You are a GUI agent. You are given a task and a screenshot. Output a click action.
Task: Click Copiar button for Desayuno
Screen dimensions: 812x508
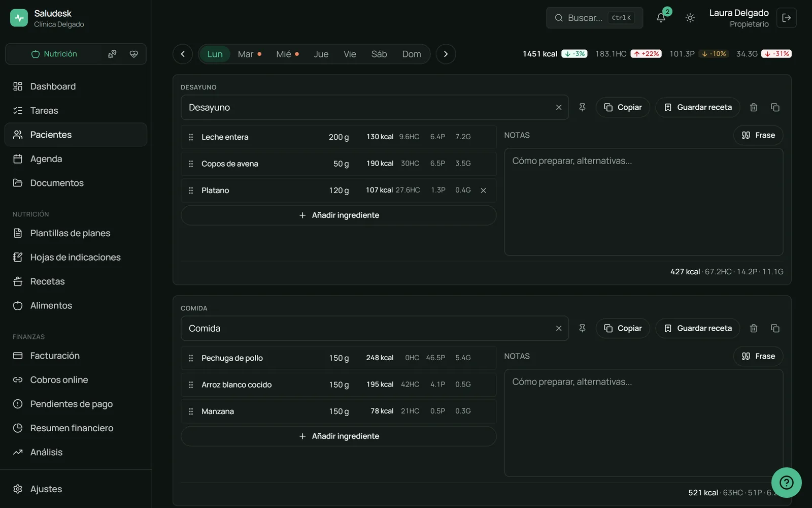coord(623,107)
